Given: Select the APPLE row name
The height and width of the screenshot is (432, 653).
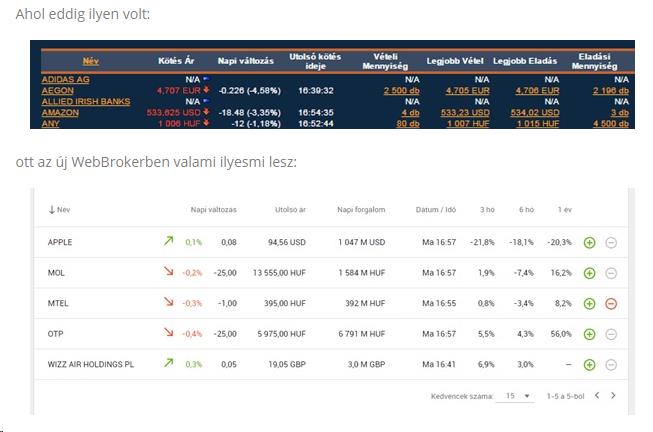Looking at the screenshot, I should click(60, 242).
